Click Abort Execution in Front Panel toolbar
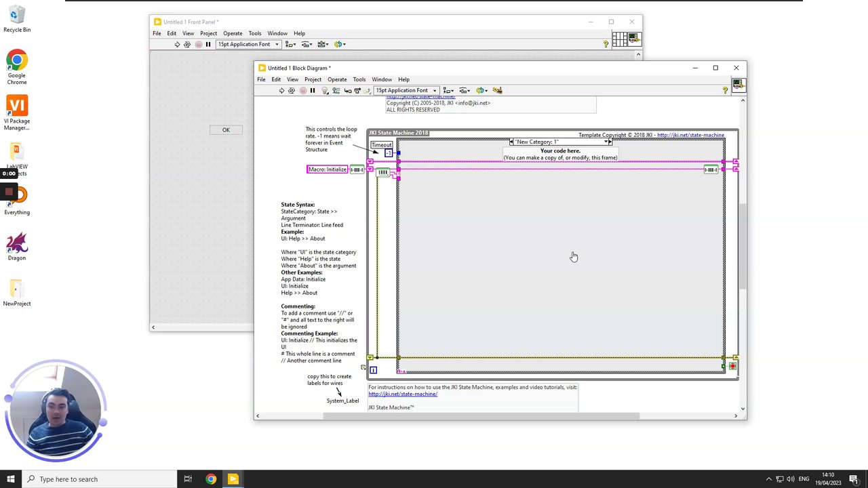This screenshot has width=868, height=488. tap(198, 44)
